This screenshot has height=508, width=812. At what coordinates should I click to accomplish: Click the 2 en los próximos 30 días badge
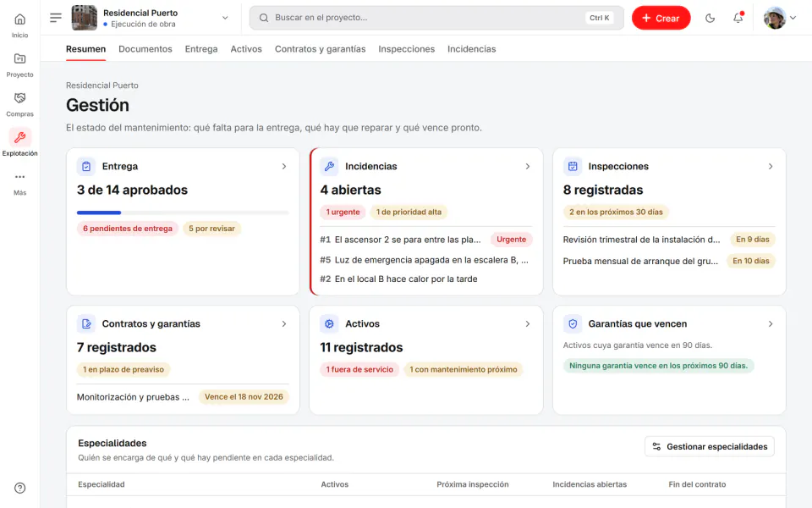pyautogui.click(x=616, y=212)
